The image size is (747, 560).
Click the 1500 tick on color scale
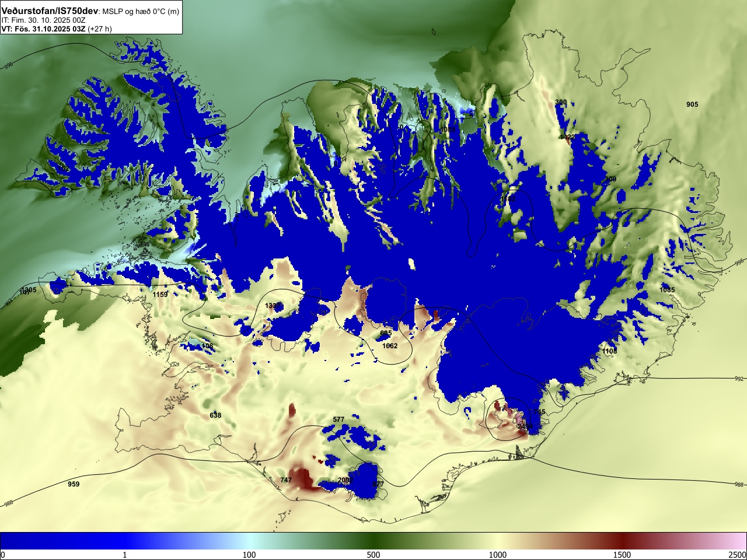[622, 555]
